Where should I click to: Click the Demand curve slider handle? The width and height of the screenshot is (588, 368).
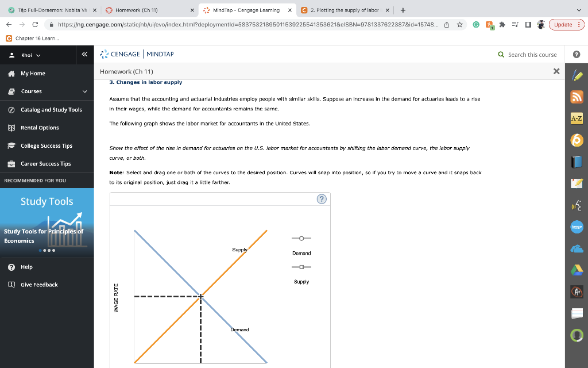tap(301, 237)
